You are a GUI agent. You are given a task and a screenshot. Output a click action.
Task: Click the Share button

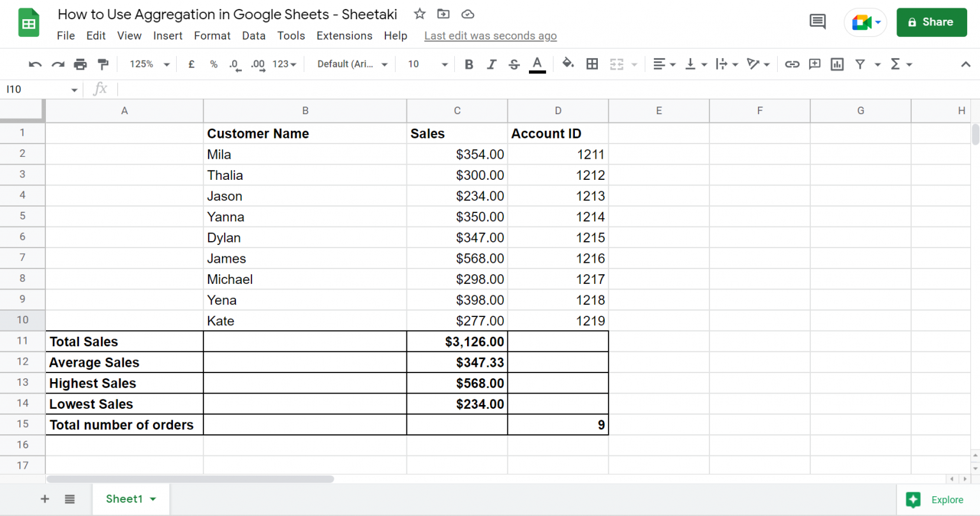coord(932,21)
